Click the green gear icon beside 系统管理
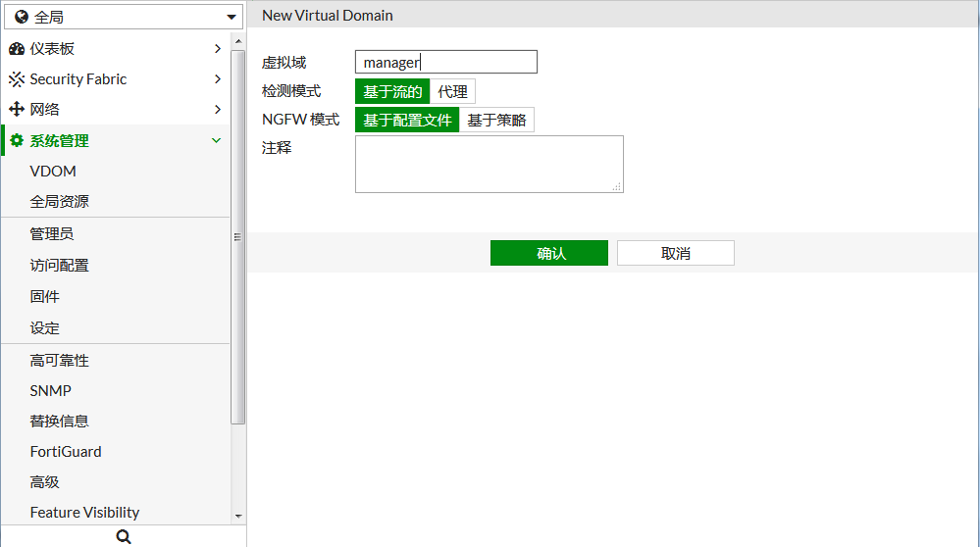Screen dimensions: 980x547 pos(16,141)
